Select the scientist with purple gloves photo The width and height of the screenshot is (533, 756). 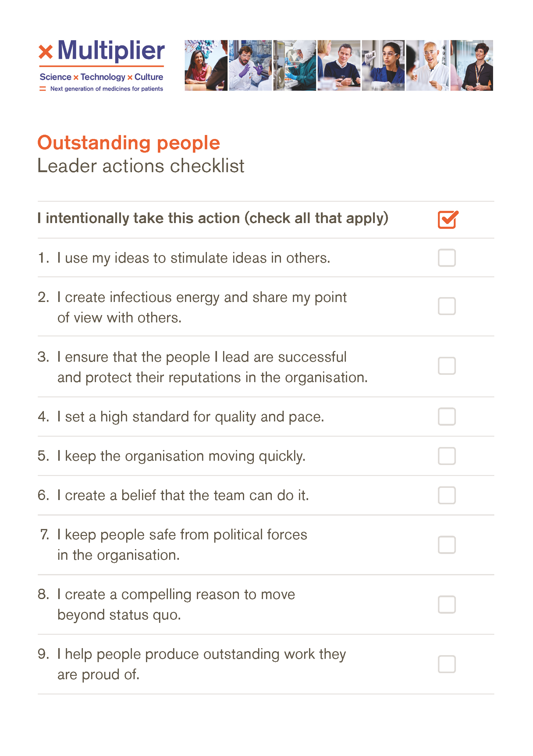pyautogui.click(x=250, y=65)
